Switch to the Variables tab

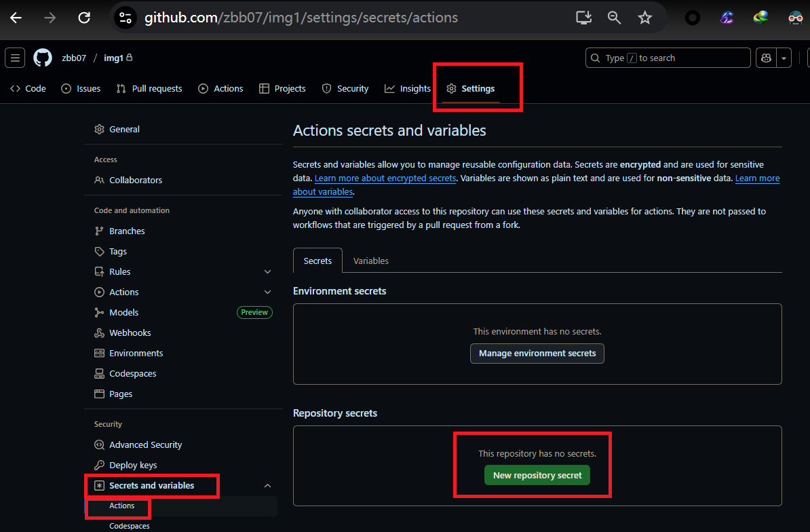(x=371, y=261)
